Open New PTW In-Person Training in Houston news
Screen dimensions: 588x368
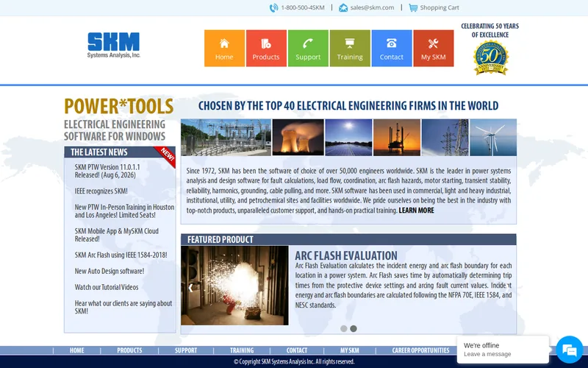click(x=124, y=211)
